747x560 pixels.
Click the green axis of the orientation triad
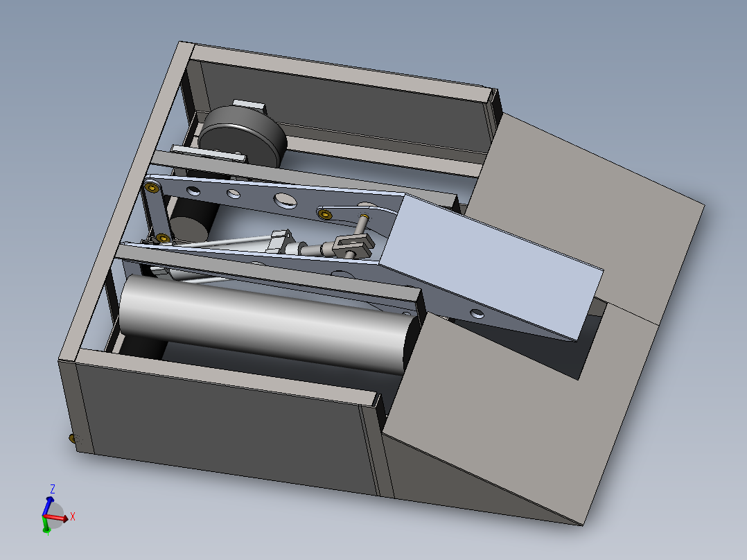[x=46, y=524]
